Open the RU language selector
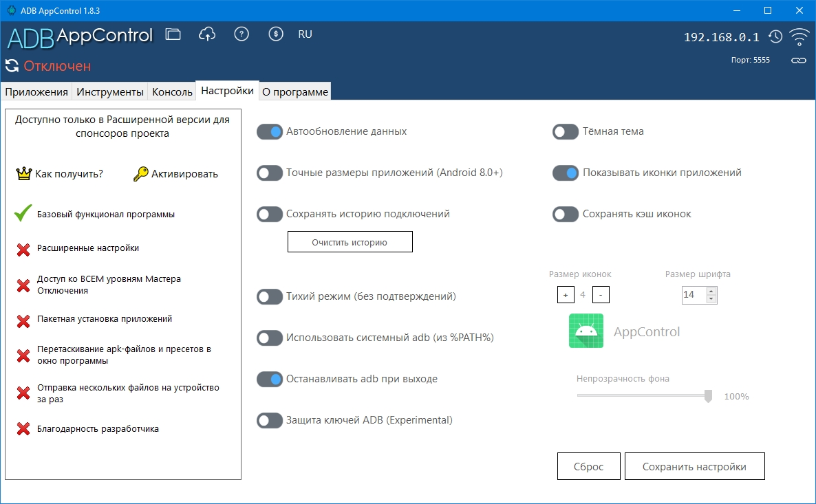816x504 pixels. 305,34
